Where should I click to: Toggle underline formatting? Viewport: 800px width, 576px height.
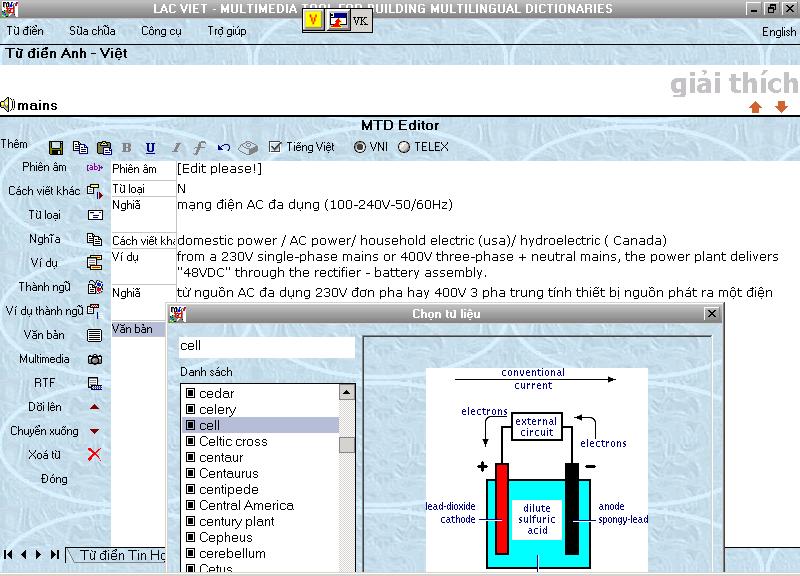151,147
